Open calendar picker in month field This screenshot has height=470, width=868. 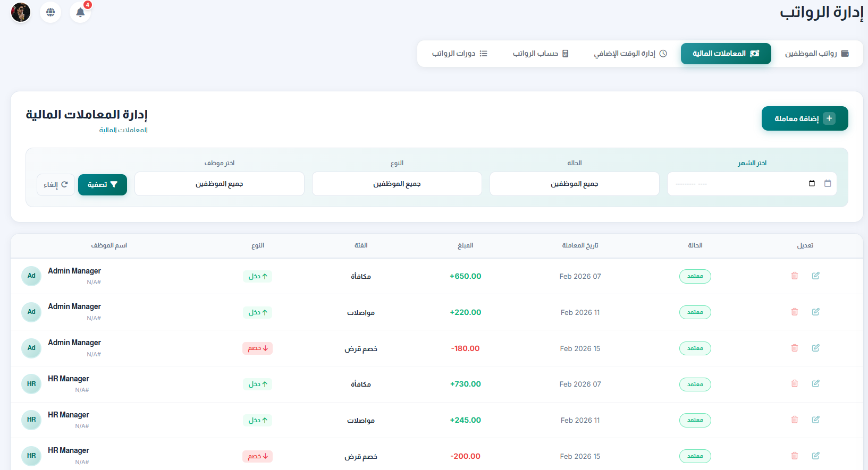[812, 184]
